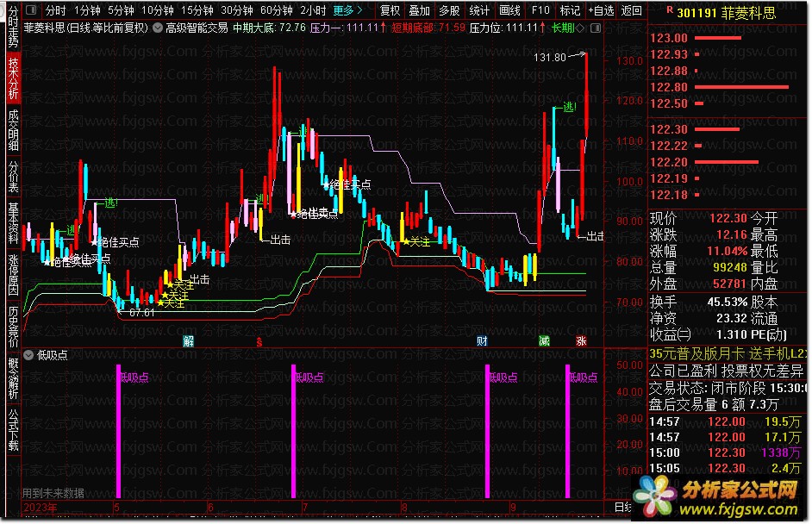Open the 复权 menu
This screenshot has width=812, height=524.
[390, 10]
